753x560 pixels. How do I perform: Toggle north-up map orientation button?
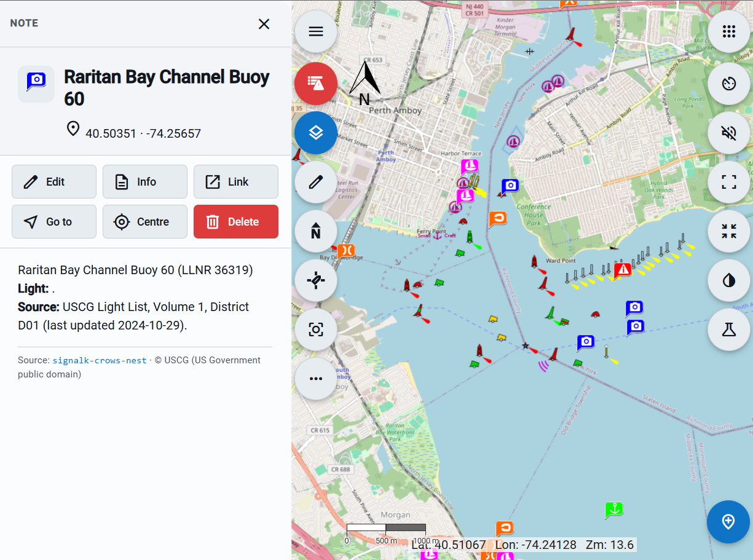316,231
